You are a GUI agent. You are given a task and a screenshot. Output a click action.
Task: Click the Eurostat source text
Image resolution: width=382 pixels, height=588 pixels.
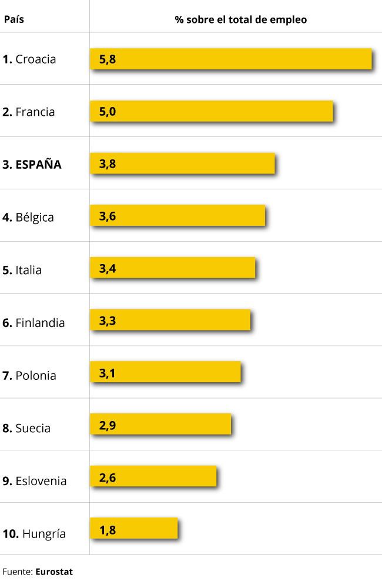click(54, 572)
